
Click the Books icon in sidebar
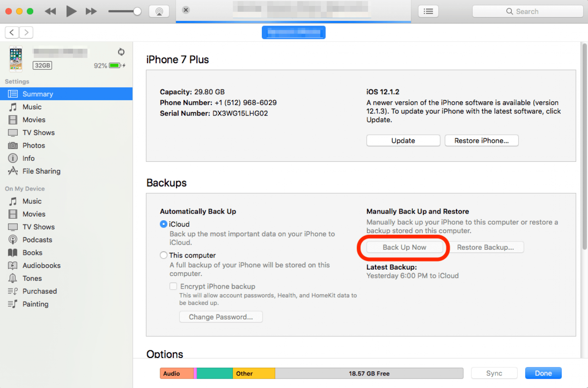click(13, 253)
